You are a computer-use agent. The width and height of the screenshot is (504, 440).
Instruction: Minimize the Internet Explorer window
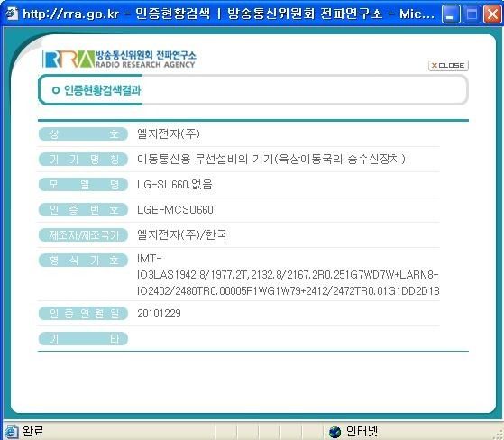451,14
